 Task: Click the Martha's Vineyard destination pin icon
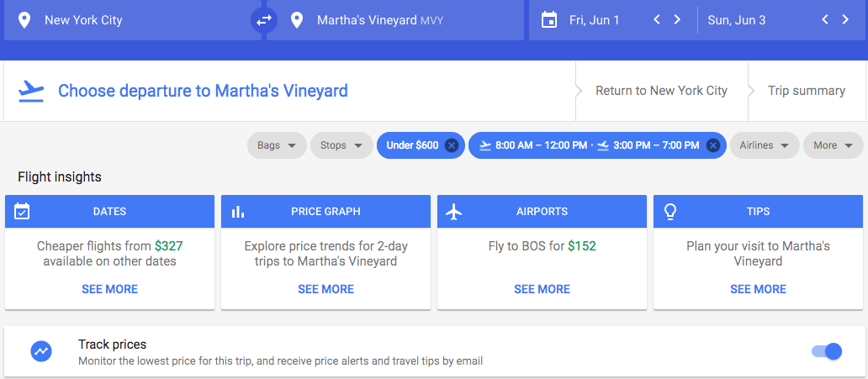pyautogui.click(x=297, y=20)
